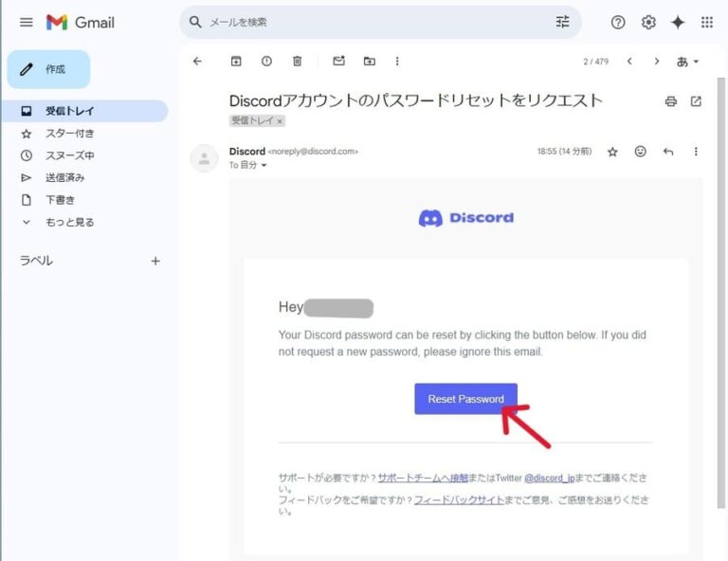Open the Gmail main menu hamburger icon
728x561 pixels.
click(x=27, y=23)
